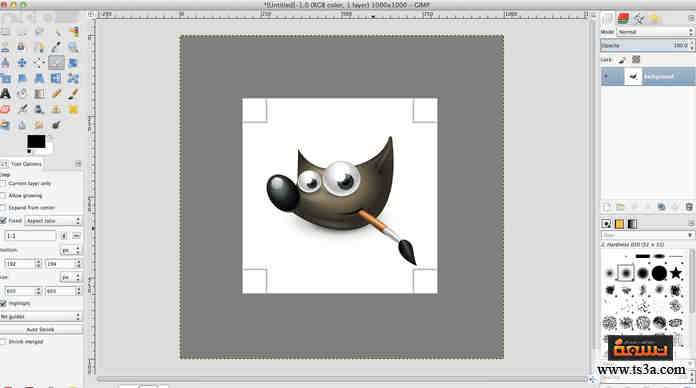696x388 pixels.
Task: Uncheck the Fixed checkbox
Action: 3,220
